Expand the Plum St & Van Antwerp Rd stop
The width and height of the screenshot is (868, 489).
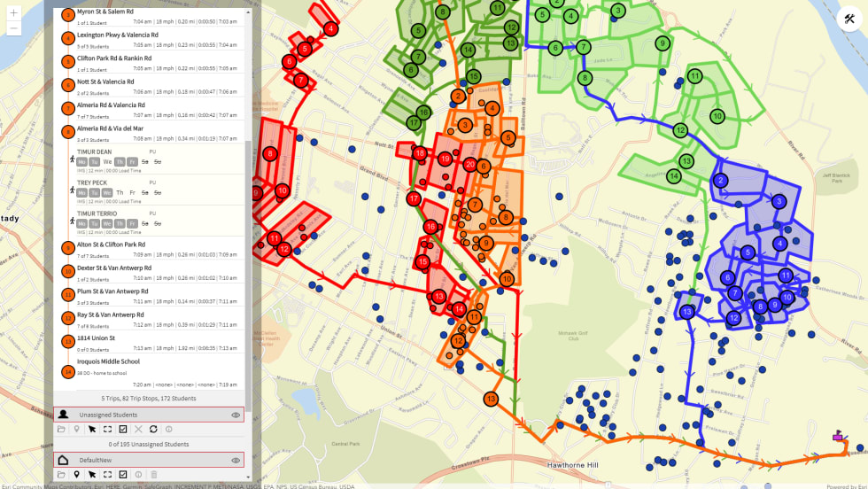tap(68, 294)
